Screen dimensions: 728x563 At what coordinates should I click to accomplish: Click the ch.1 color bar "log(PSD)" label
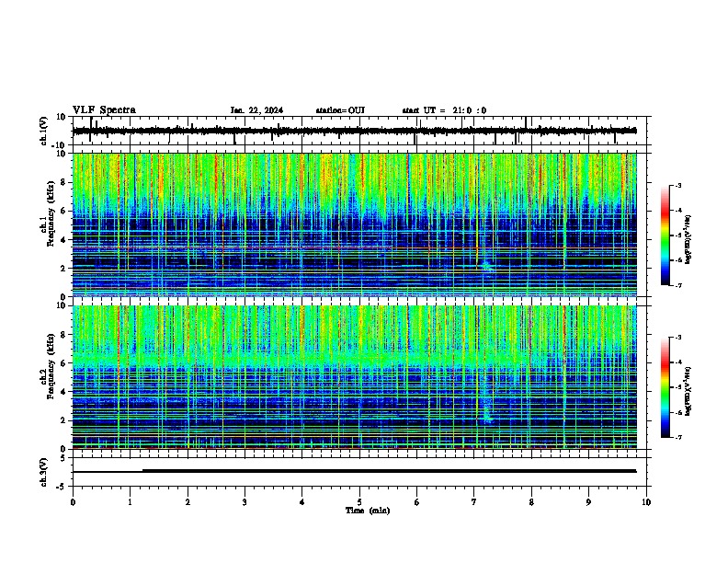[688, 239]
